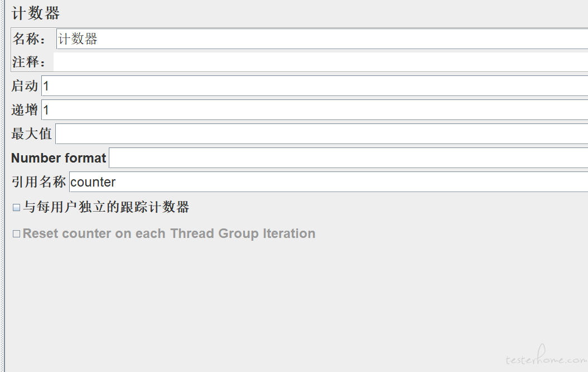Viewport: 588px width, 372px height.
Task: Click the 启动 label
Action: pyautogui.click(x=25, y=86)
